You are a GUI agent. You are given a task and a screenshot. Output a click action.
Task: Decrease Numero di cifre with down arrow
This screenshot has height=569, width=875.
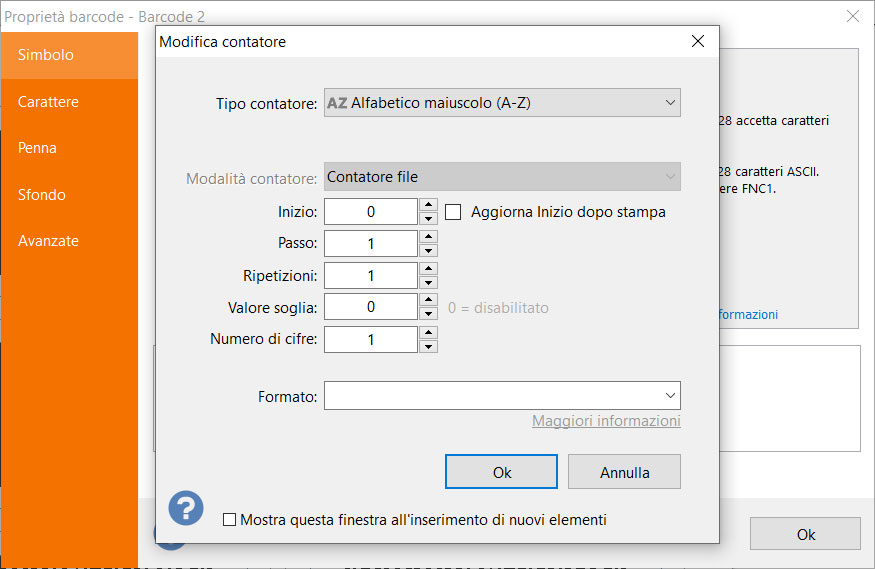coord(428,346)
